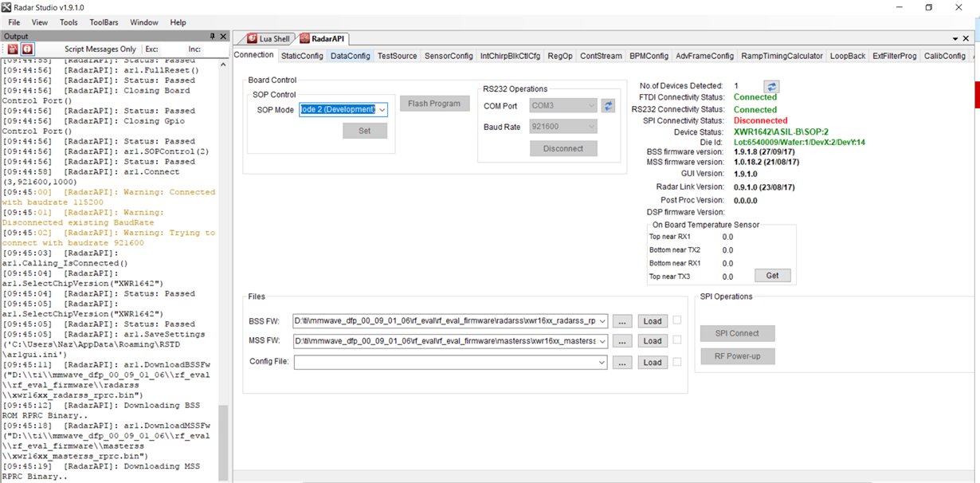Switch to the BPMConfig tab
Viewport: 980px width, 483px height.
point(649,56)
